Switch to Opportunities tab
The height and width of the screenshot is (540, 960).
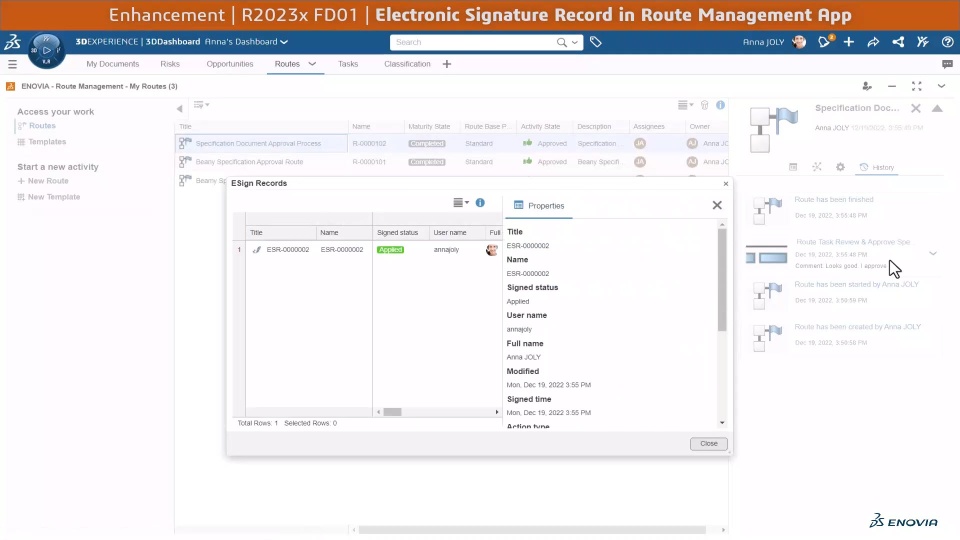(x=230, y=64)
